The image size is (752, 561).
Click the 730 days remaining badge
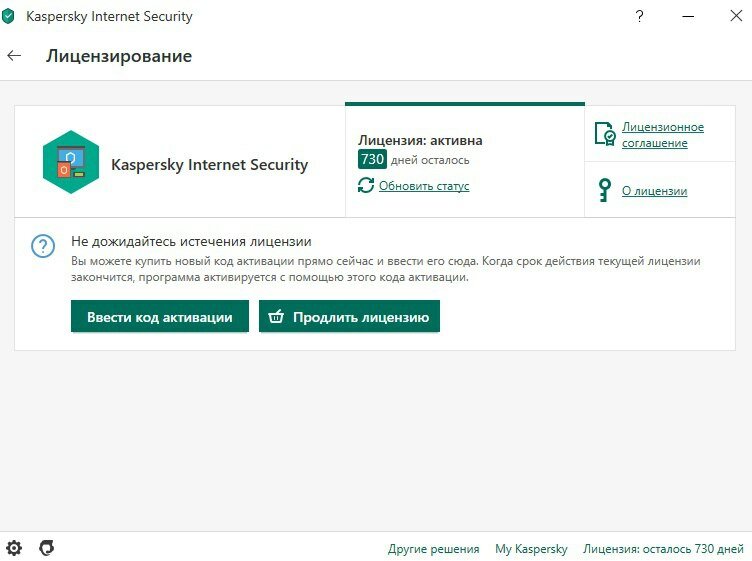372,159
